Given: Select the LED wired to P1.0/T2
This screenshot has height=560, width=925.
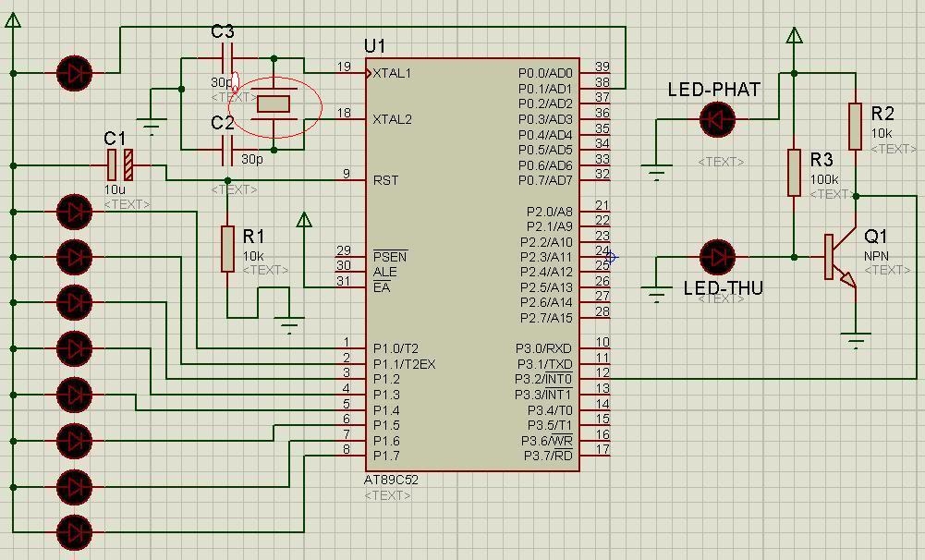Looking at the screenshot, I should coord(74,212).
